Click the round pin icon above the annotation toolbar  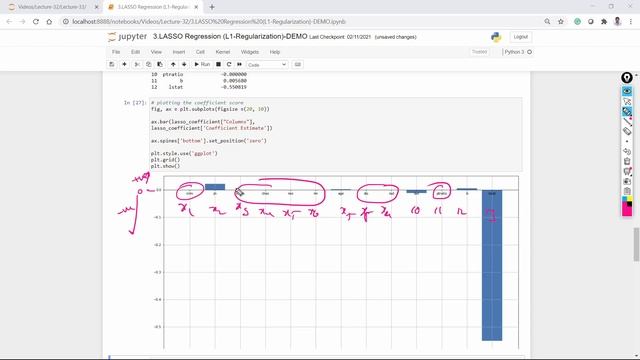(x=627, y=78)
